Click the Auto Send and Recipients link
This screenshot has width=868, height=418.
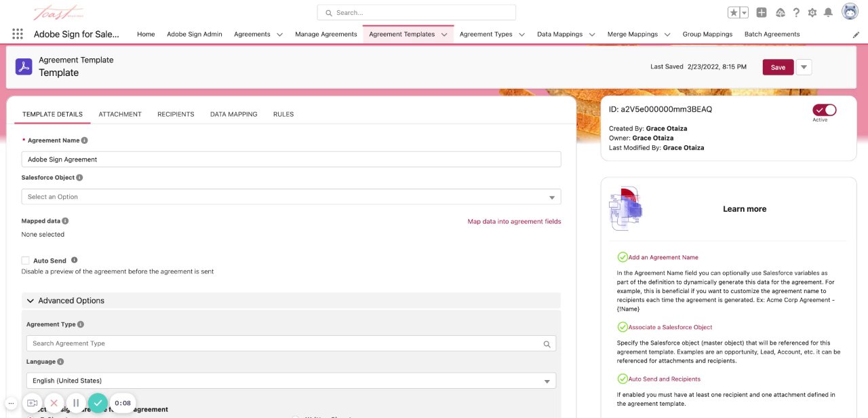click(x=665, y=379)
